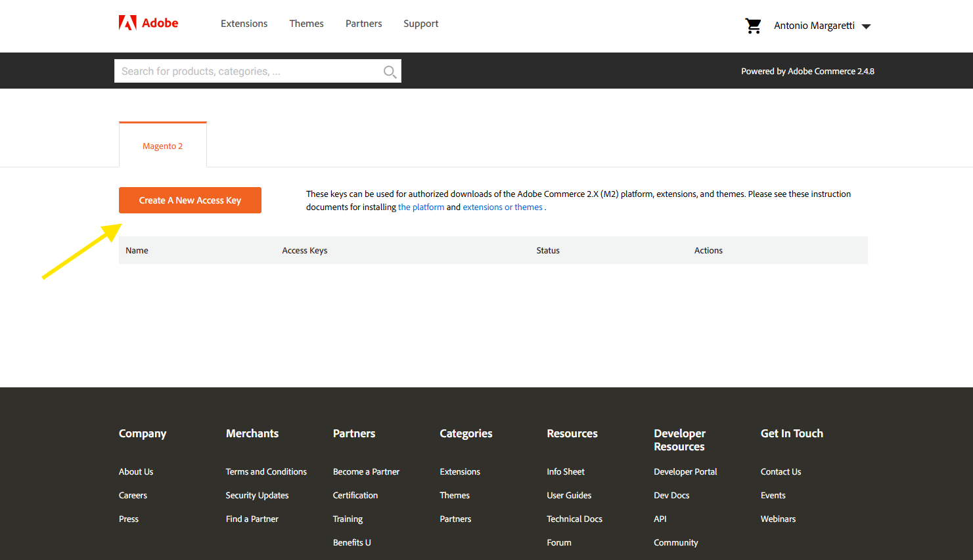Select the Magento 2 tab
This screenshot has height=560, width=973.
tap(163, 145)
